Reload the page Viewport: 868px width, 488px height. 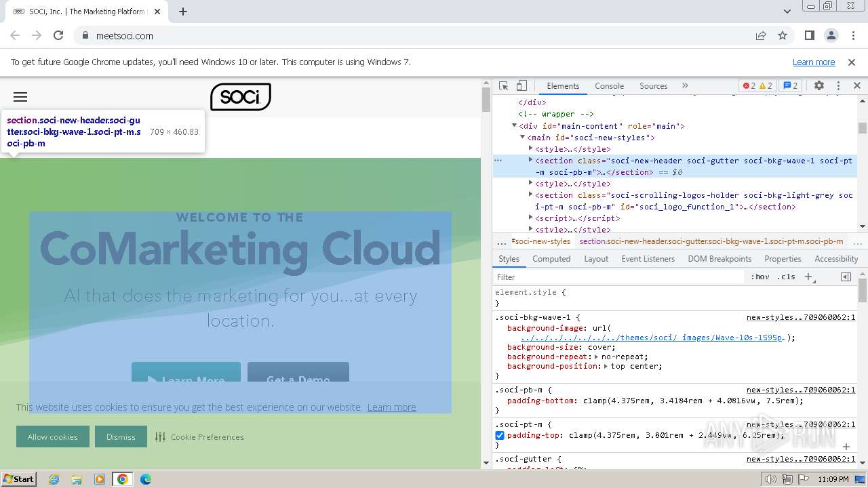58,35
